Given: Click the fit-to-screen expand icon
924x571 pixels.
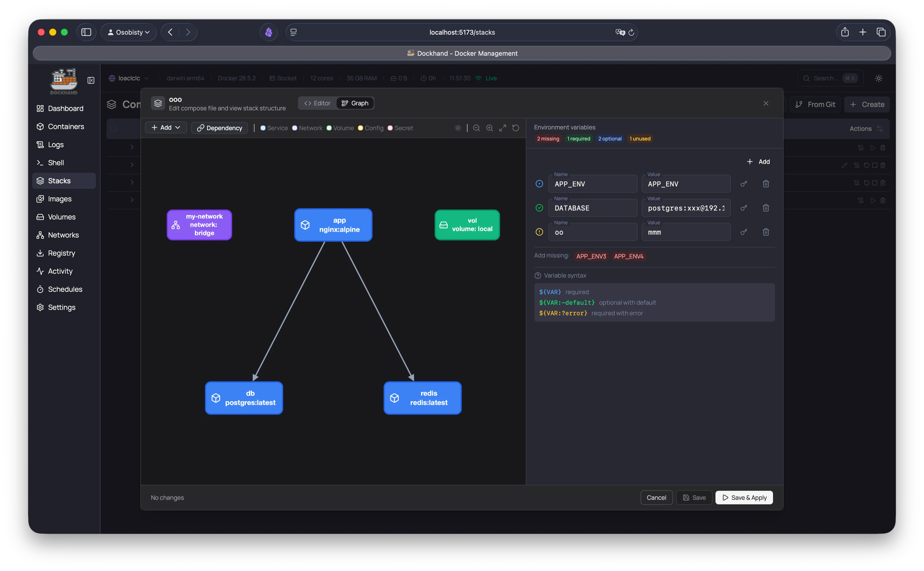Looking at the screenshot, I should click(502, 128).
